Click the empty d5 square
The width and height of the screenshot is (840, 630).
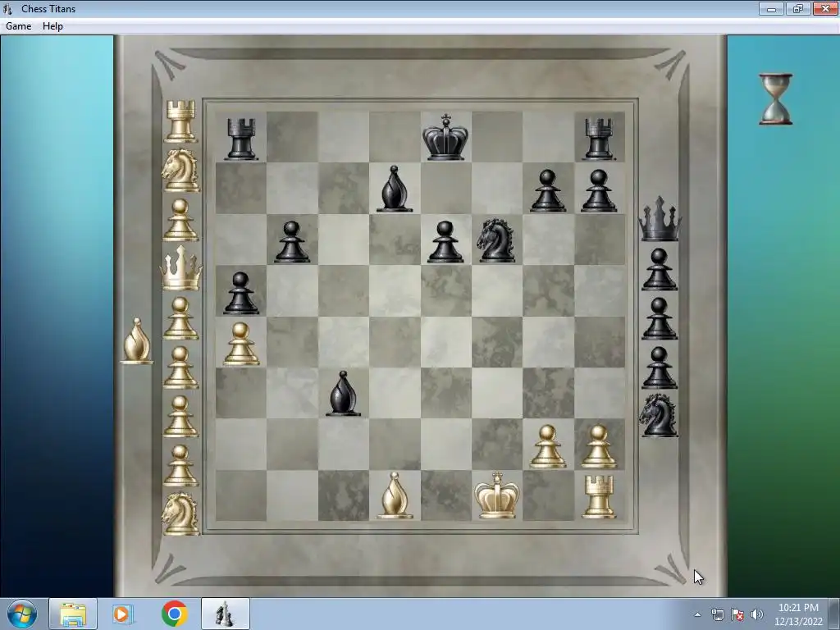click(x=395, y=290)
